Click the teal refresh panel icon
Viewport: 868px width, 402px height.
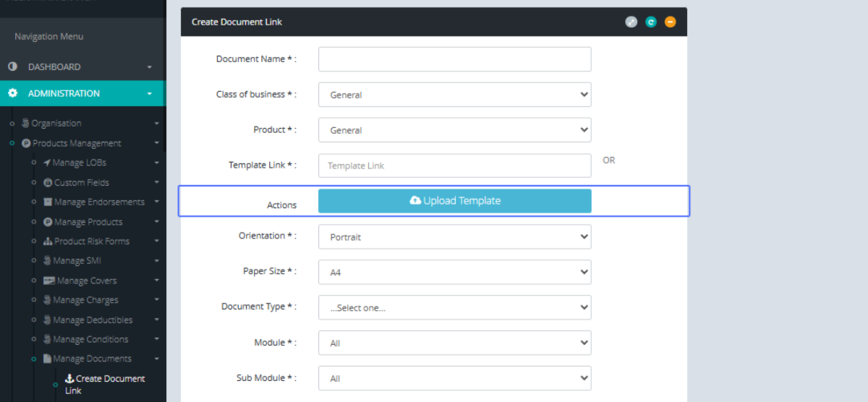pos(650,22)
